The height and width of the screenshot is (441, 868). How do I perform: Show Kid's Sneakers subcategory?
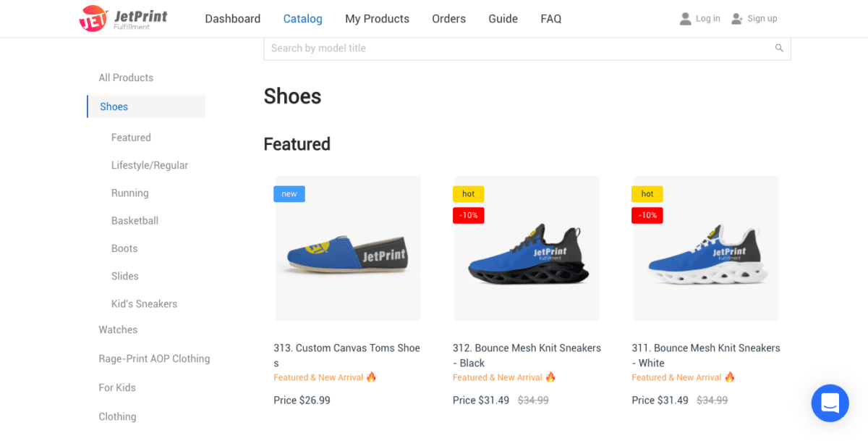pyautogui.click(x=144, y=304)
